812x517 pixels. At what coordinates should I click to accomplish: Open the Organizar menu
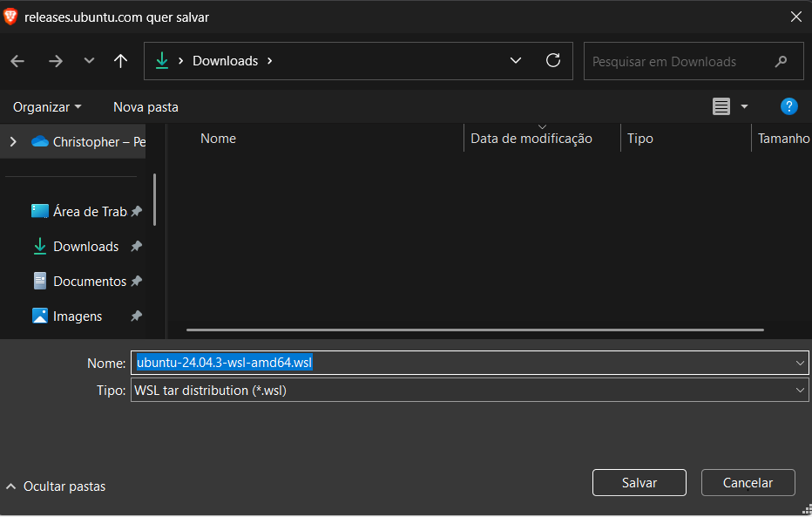click(47, 107)
